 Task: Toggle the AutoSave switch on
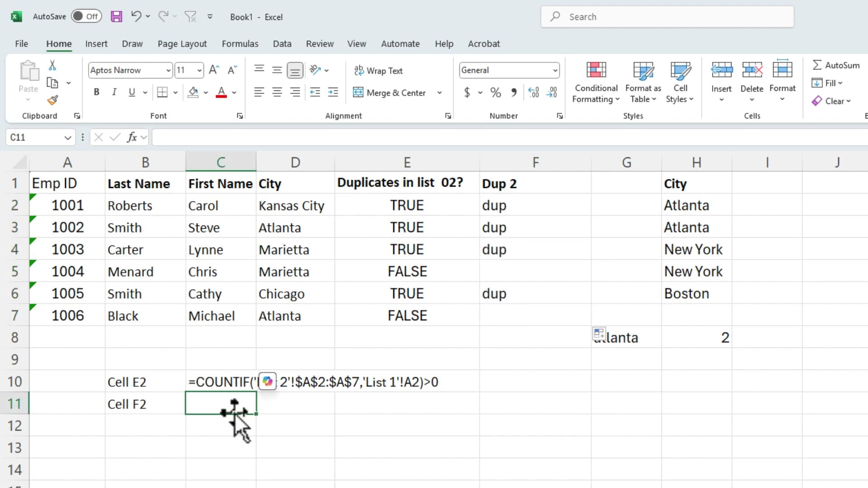pos(86,16)
